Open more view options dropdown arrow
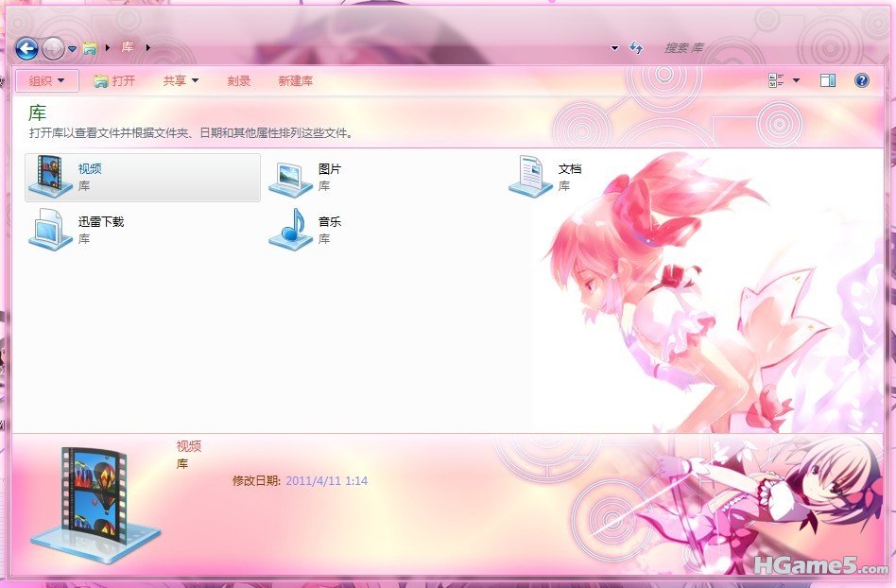Screen dimensions: 896x588 796,80
